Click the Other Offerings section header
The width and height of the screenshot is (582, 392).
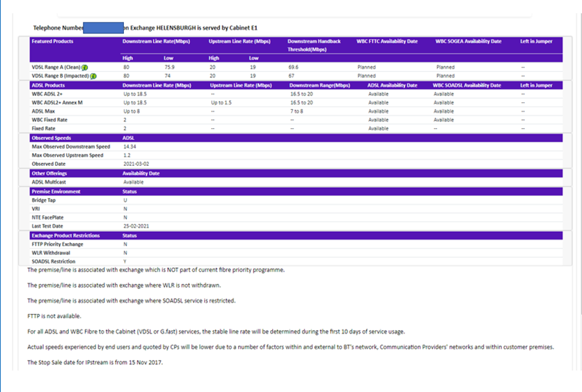49,173
